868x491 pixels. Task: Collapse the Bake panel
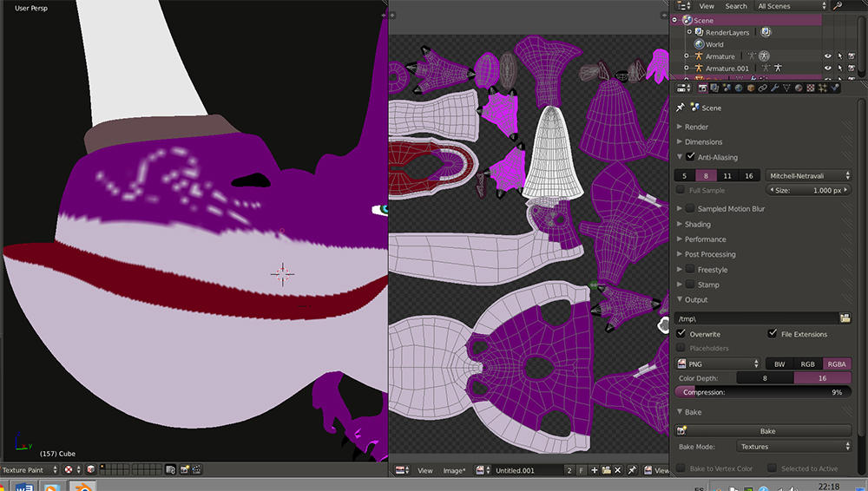coord(693,412)
